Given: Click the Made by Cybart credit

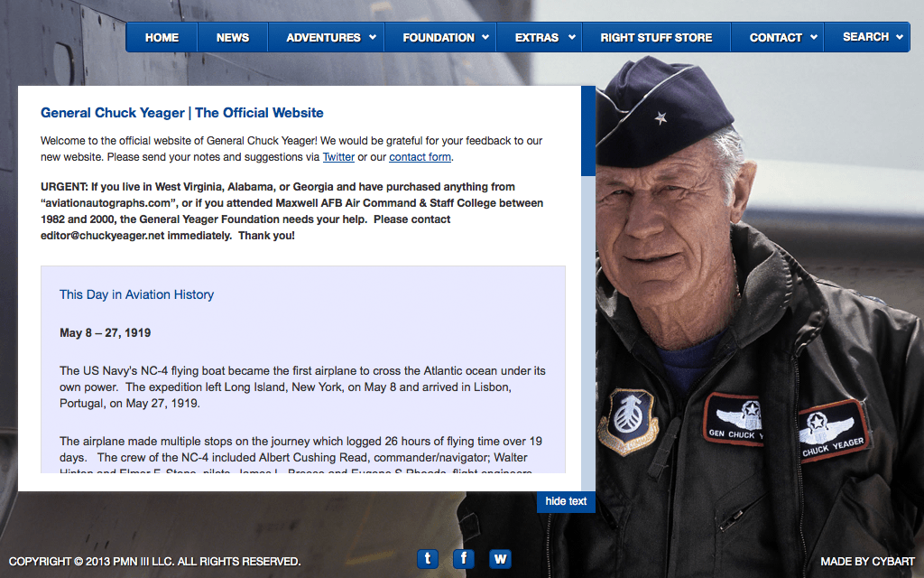Looking at the screenshot, I should pyautogui.click(x=866, y=562).
